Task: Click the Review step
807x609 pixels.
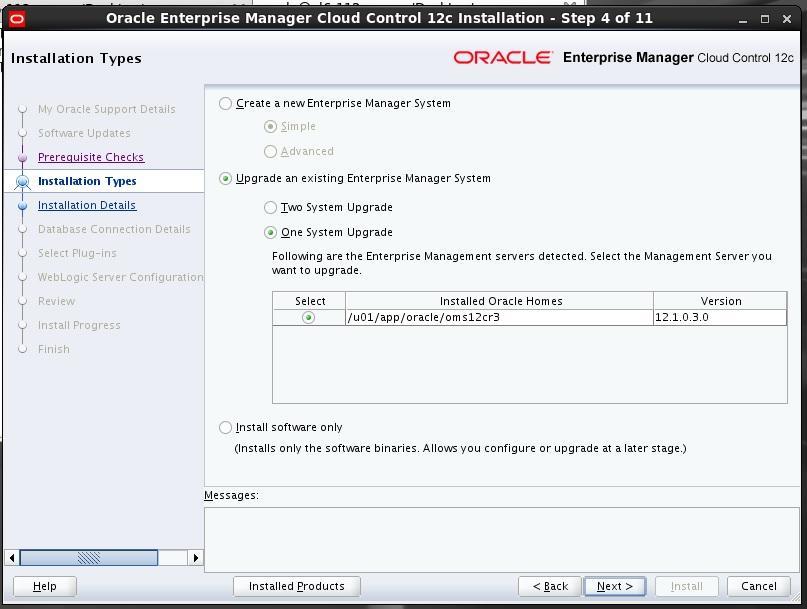Action: click(x=57, y=301)
